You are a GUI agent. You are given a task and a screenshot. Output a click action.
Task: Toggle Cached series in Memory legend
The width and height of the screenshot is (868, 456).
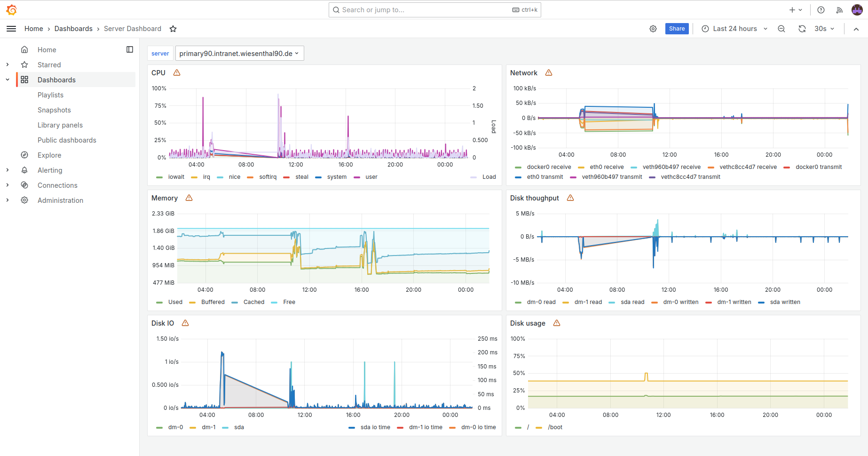(x=254, y=302)
